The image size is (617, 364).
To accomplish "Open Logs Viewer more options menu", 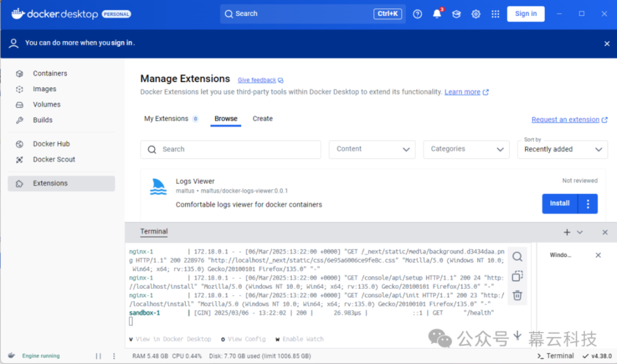I will pos(588,204).
